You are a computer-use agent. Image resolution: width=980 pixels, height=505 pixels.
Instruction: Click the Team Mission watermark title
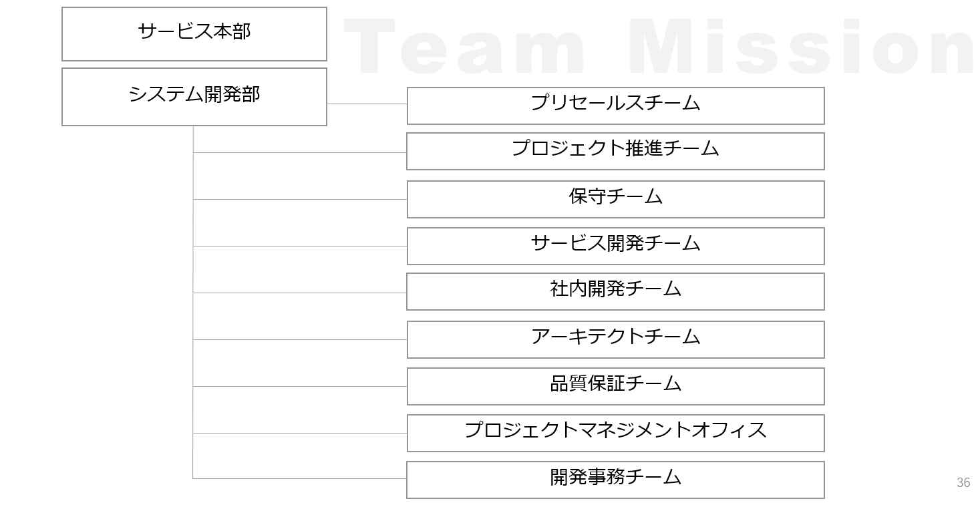[660, 47]
